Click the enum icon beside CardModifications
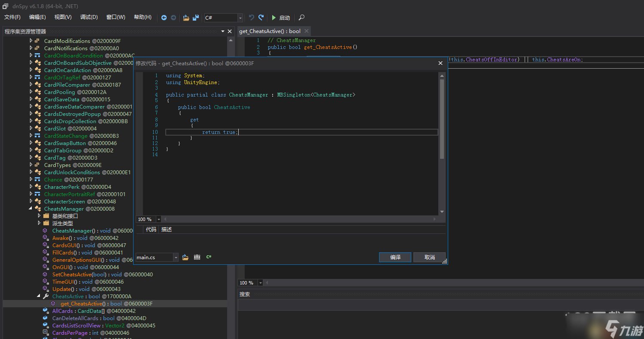 click(37, 41)
